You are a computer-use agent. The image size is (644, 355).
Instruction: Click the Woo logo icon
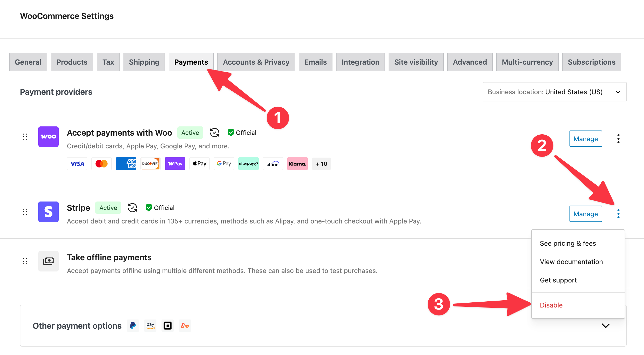(48, 136)
